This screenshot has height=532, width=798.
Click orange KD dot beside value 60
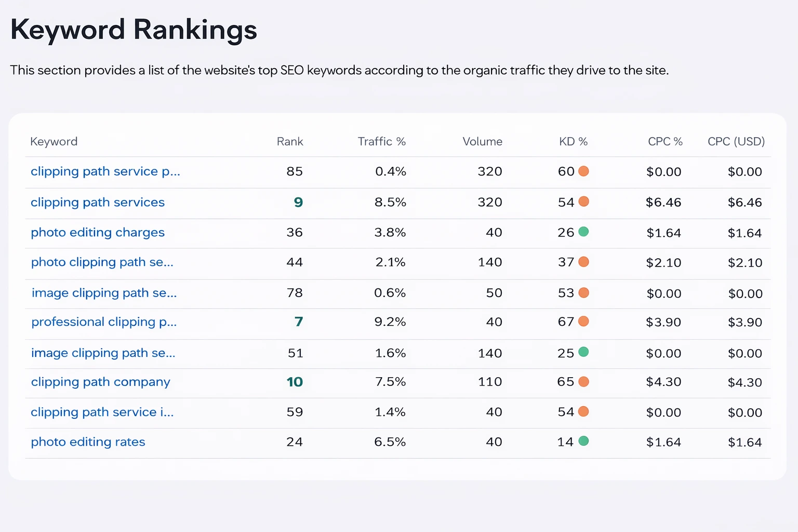(583, 171)
